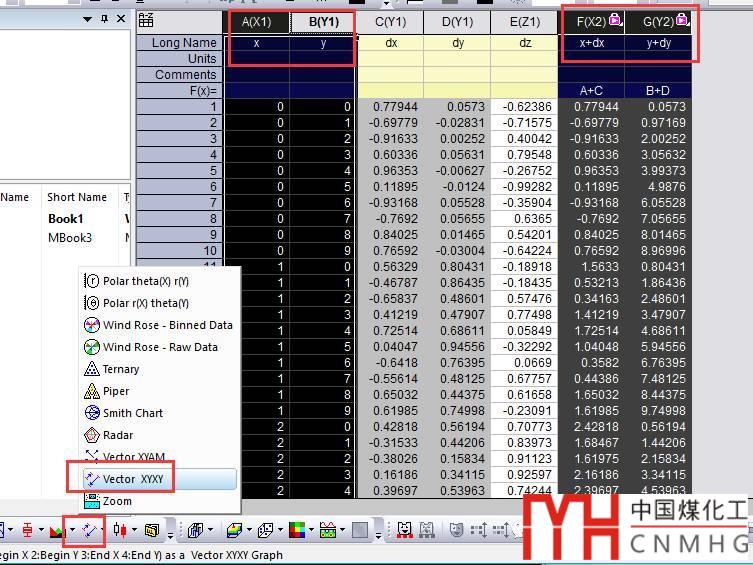753x565 pixels.
Task: Select MBook3 in the project list
Action: (70, 238)
